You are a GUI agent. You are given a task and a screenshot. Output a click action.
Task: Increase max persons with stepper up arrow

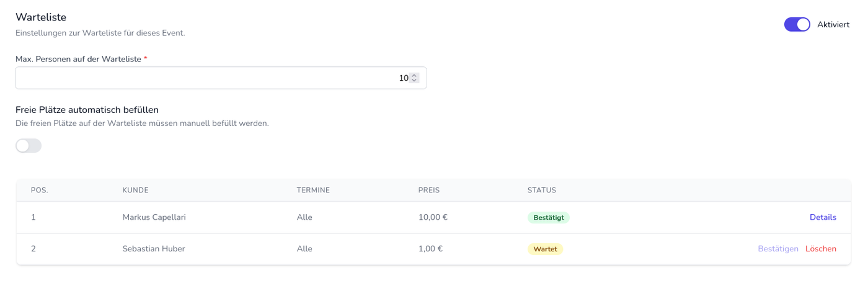pos(414,76)
